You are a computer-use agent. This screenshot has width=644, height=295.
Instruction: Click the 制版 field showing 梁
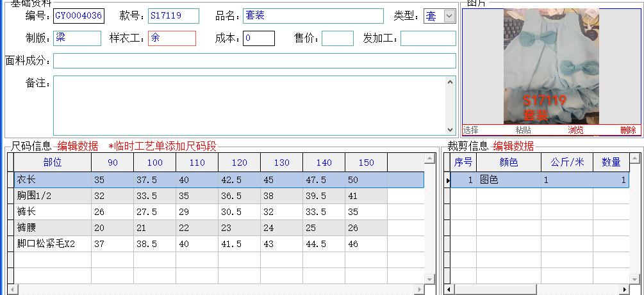pos(77,38)
